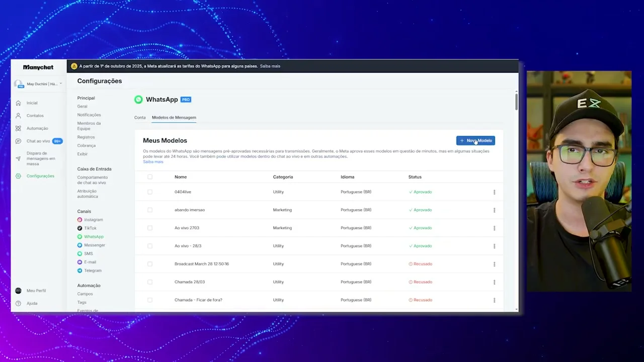Open the May Duchini account dropdown

click(x=38, y=84)
